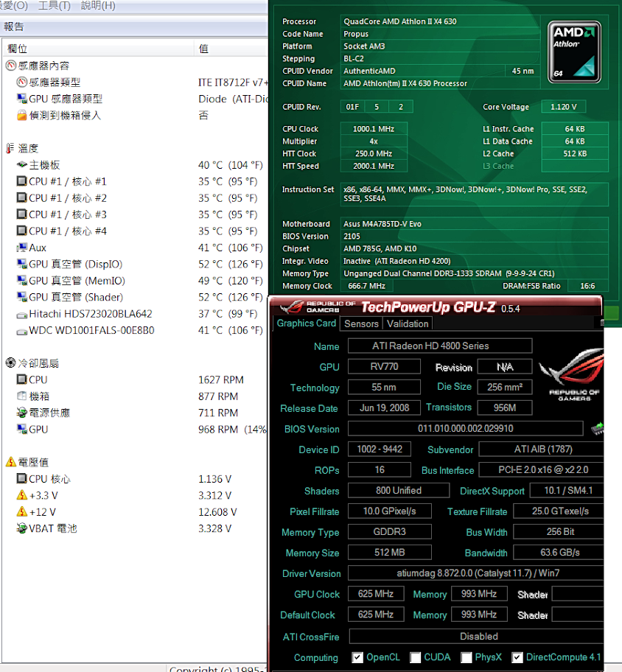Click the VBAT 電池 battery icon
The height and width of the screenshot is (672, 622).
point(21,528)
